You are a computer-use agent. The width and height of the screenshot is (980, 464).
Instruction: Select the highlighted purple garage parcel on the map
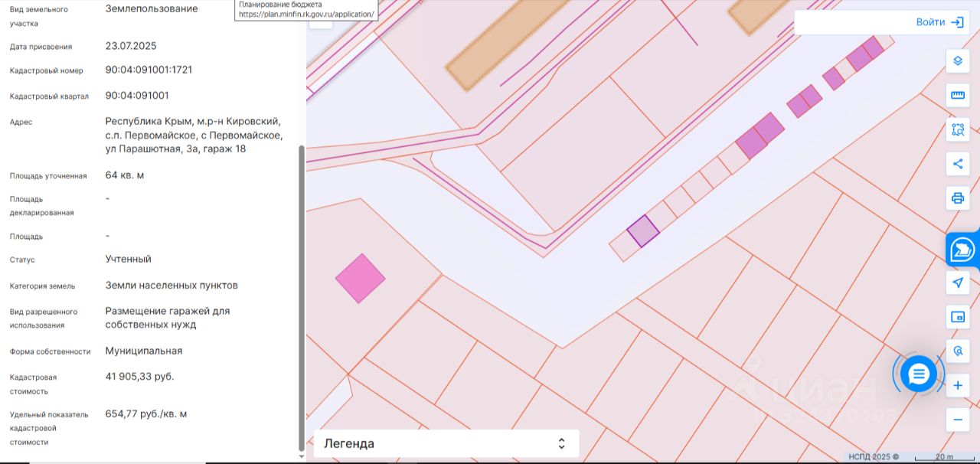643,230
